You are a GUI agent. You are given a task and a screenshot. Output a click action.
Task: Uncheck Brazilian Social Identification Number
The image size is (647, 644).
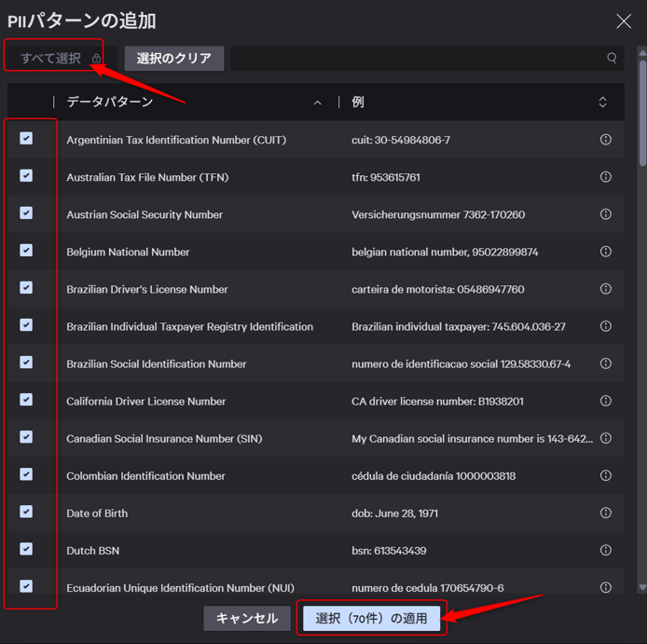[x=26, y=363]
